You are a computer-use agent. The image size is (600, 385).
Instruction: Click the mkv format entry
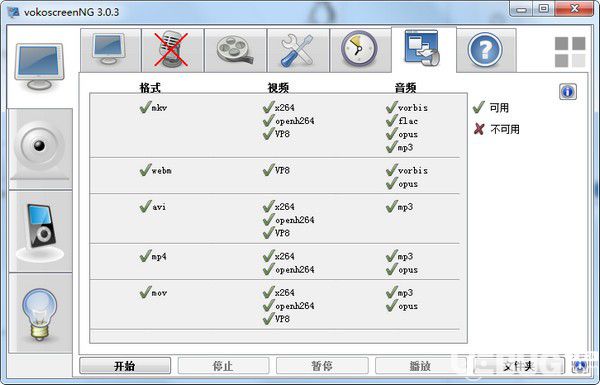point(153,108)
